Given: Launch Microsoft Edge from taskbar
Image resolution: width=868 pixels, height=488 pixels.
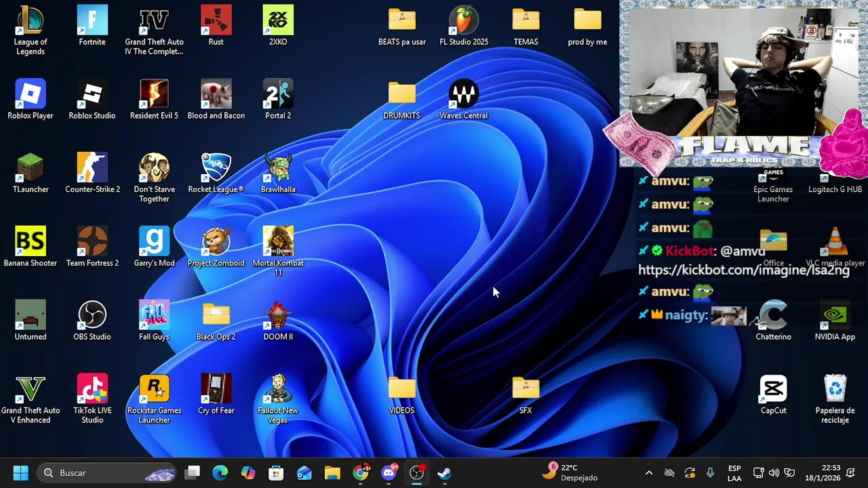Looking at the screenshot, I should [220, 473].
